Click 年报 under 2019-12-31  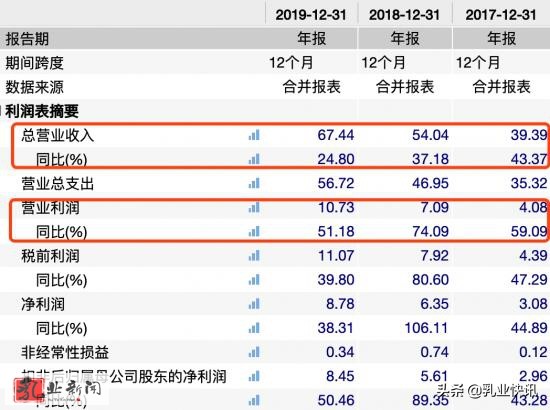(311, 38)
